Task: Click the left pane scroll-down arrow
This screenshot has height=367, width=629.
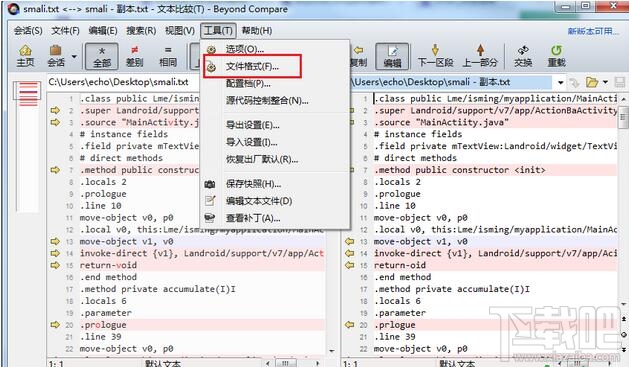Action: [331, 351]
